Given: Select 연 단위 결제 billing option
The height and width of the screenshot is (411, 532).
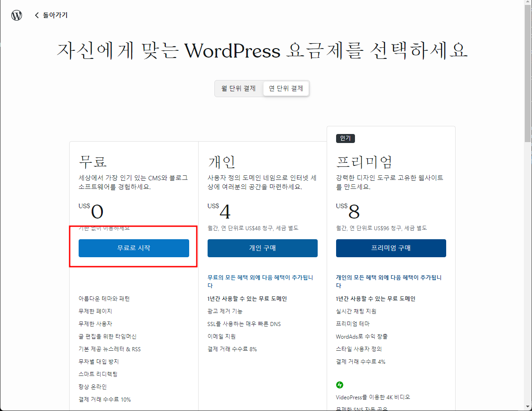Looking at the screenshot, I should 286,88.
